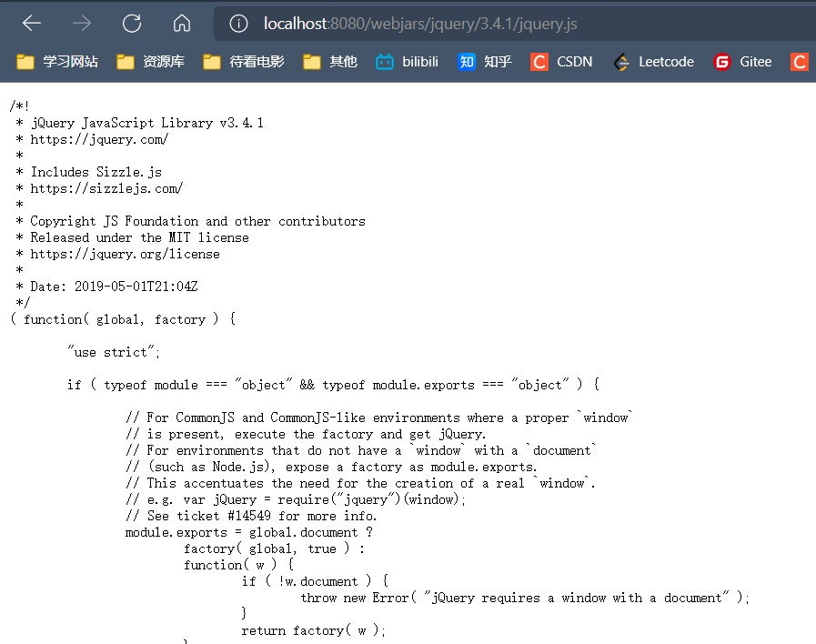Click the '(such as Node.js), expose a factory' comment
Image resolution: width=816 pixels, height=644 pixels.
331,468
